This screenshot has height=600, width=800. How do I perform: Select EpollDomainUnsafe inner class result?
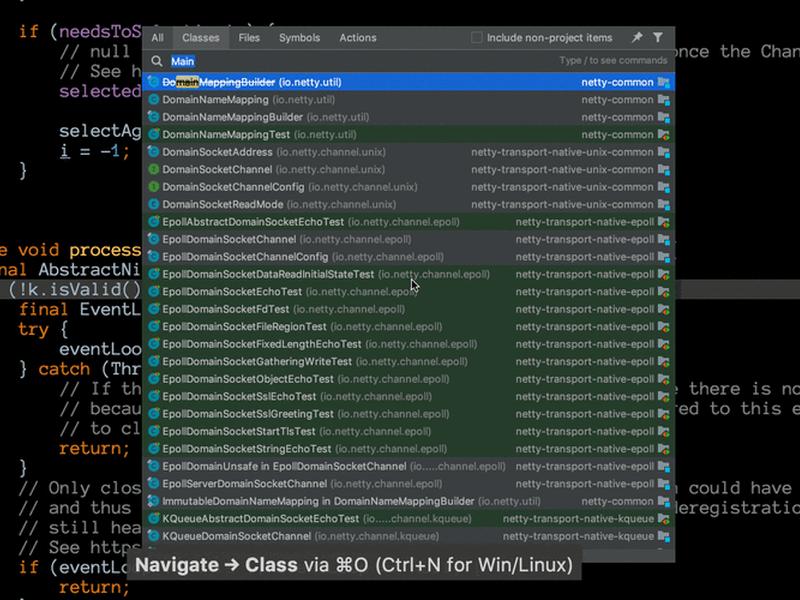(x=408, y=466)
